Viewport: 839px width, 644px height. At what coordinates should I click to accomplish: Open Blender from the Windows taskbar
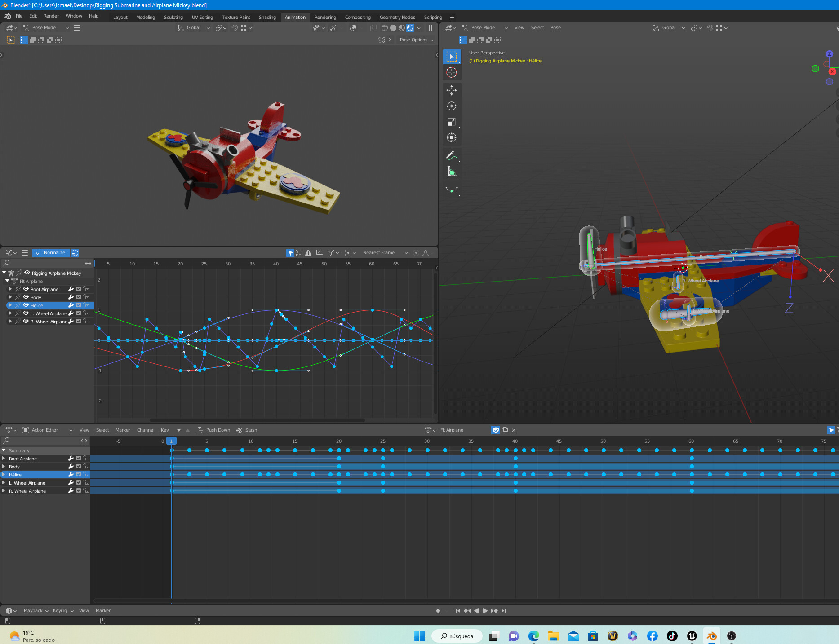point(711,636)
